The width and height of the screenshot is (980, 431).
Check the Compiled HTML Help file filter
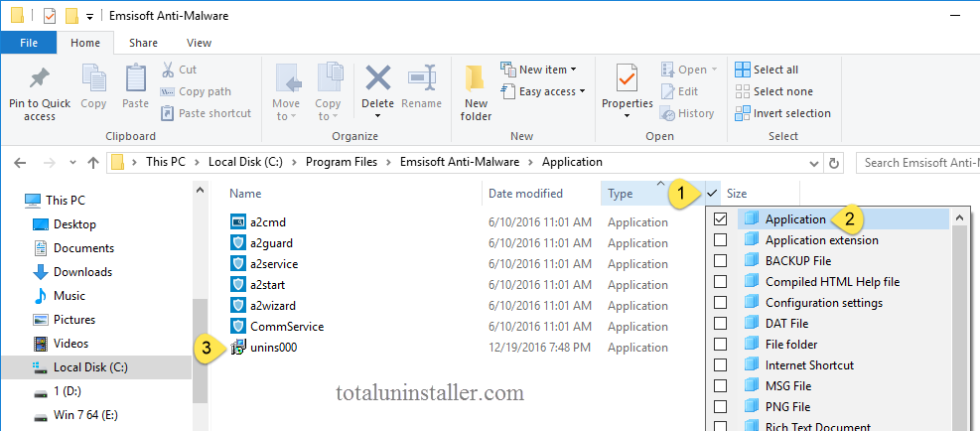point(720,282)
